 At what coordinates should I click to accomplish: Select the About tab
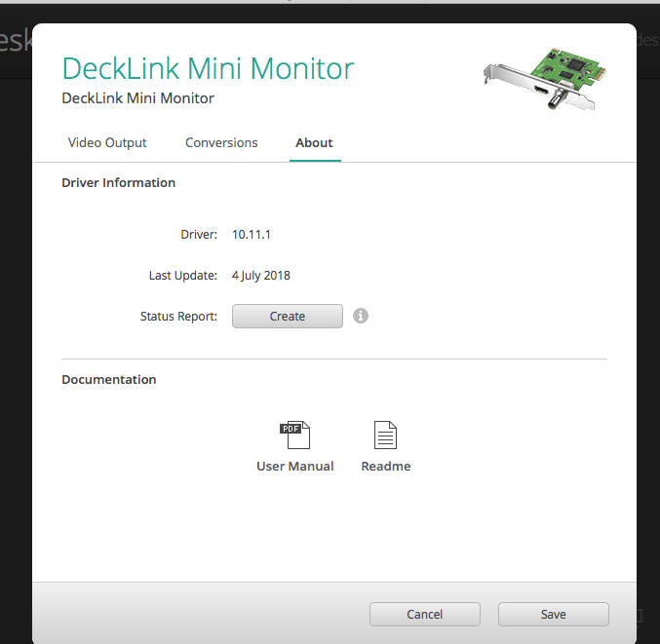314,142
